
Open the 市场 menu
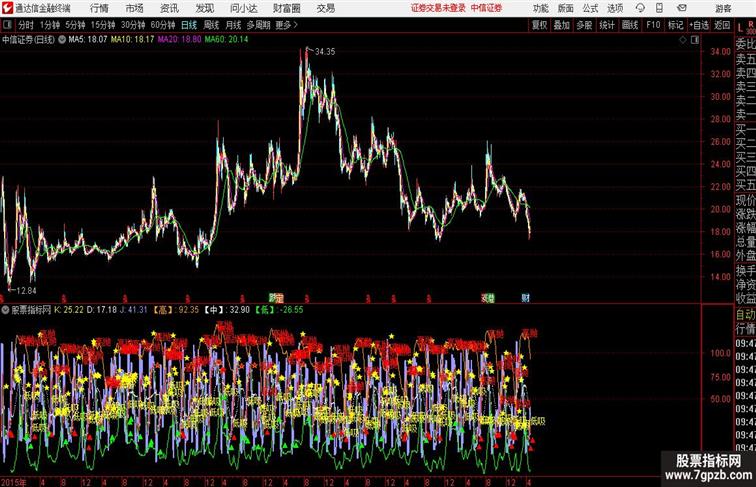[134, 8]
